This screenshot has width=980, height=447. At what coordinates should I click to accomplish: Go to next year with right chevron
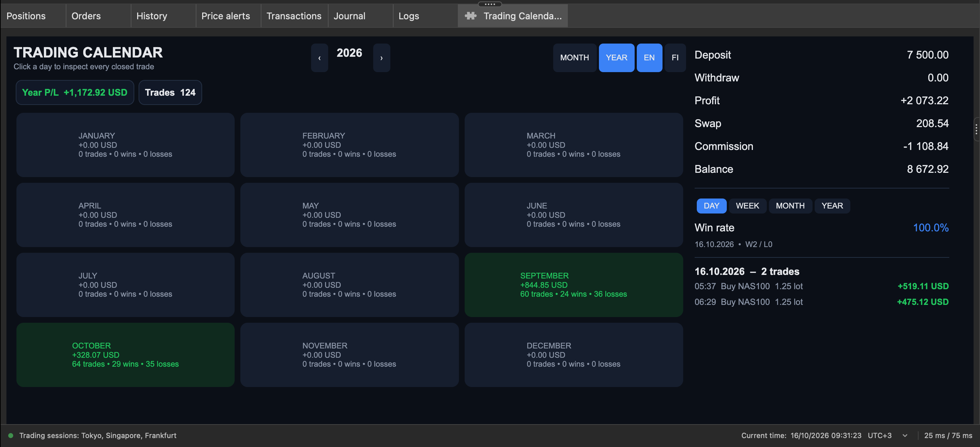pos(381,58)
